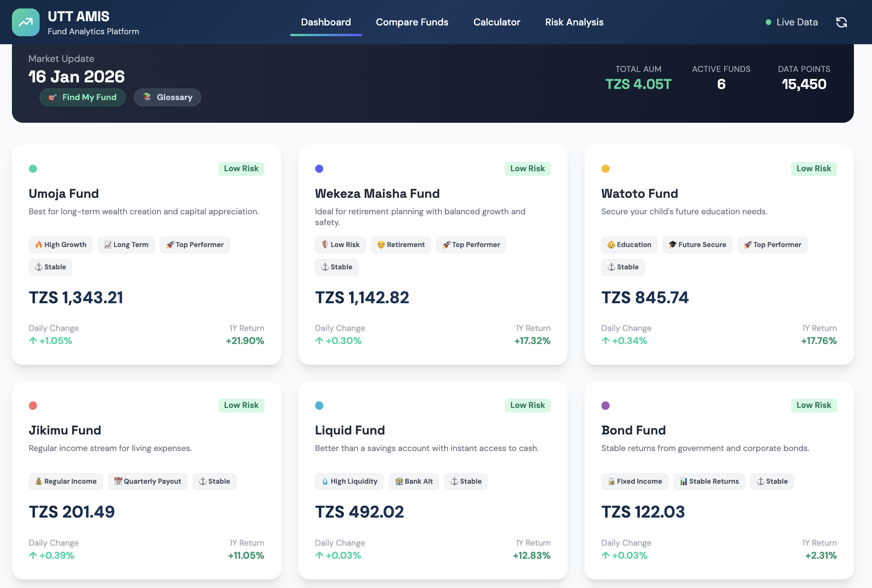Screen dimensions: 872x588
Task: Switch to the Compare Funds tab
Action: pyautogui.click(x=412, y=22)
